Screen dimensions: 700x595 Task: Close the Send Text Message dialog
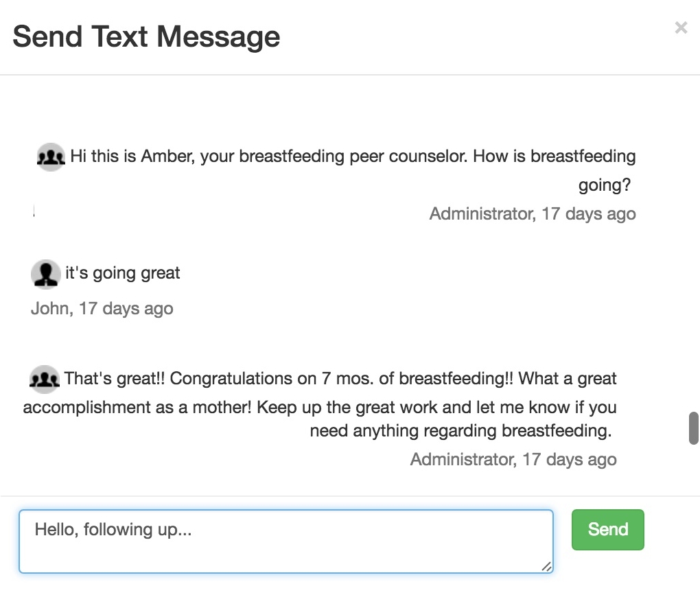(x=681, y=27)
